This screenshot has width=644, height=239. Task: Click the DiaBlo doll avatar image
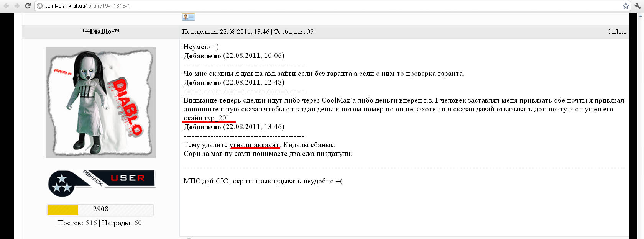101,102
